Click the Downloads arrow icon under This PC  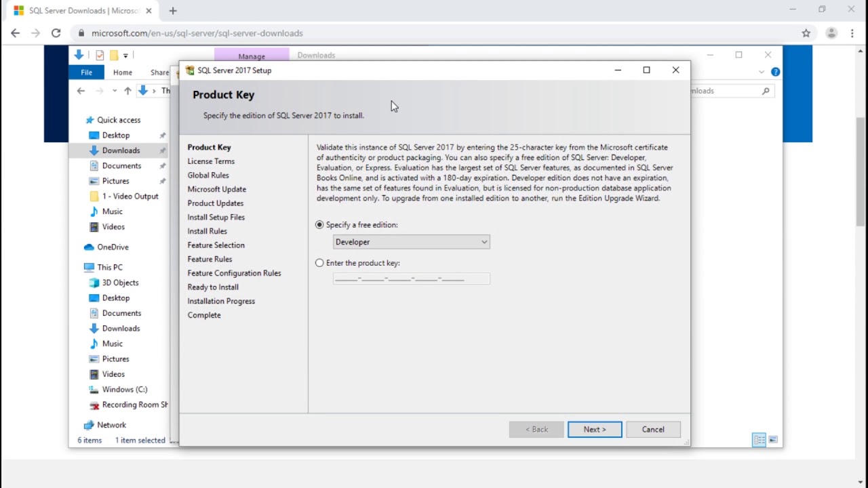click(x=94, y=329)
